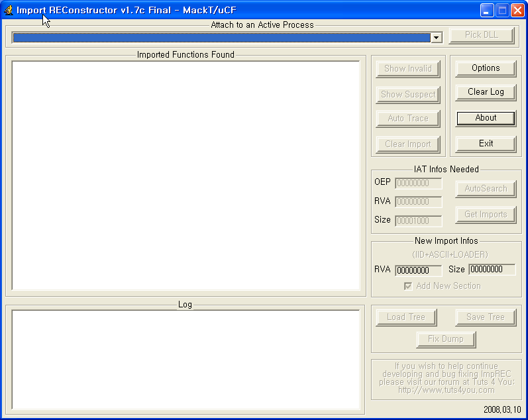Click the AutoSearch button
The height and width of the screenshot is (420, 528).
point(486,189)
